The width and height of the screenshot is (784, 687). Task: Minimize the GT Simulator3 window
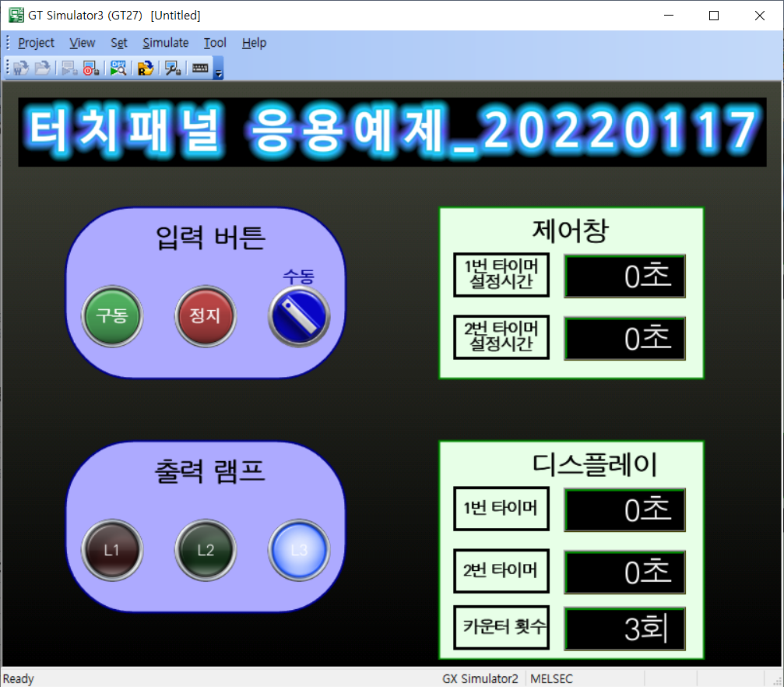tap(669, 16)
